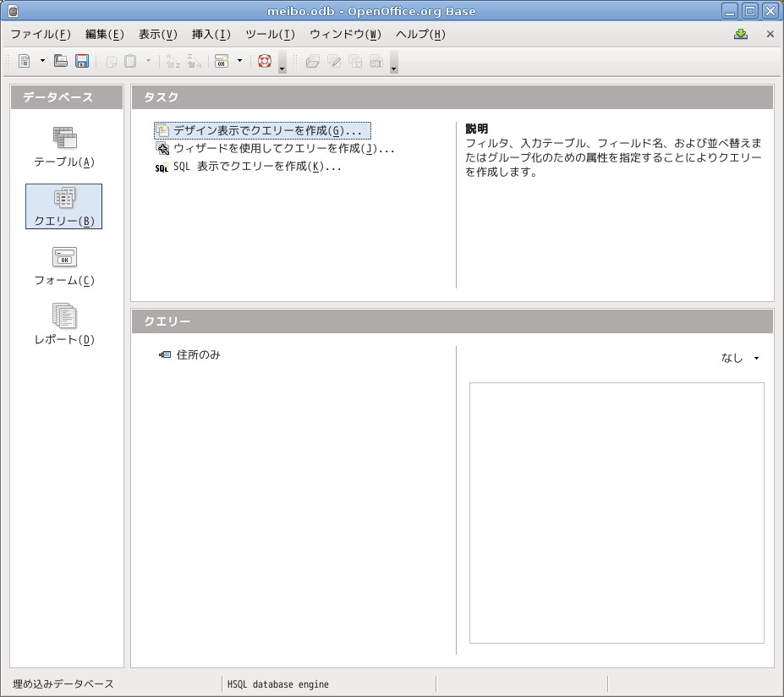
Task: Open the 挿入 menu
Action: [x=211, y=35]
